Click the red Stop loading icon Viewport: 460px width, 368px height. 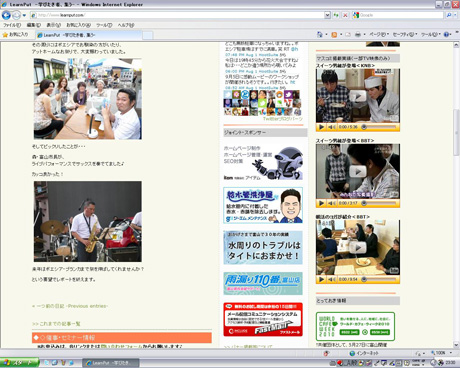pos(345,15)
